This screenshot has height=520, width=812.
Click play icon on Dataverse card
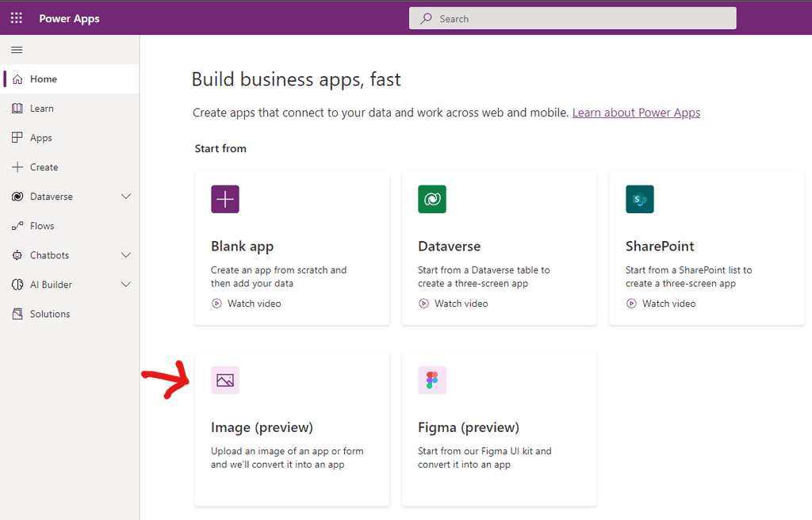pos(423,304)
